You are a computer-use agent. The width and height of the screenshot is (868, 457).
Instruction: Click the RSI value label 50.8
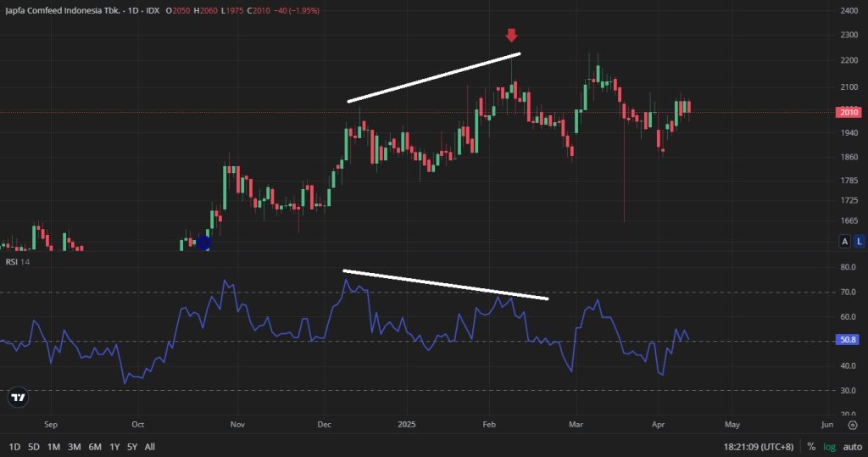pyautogui.click(x=848, y=339)
